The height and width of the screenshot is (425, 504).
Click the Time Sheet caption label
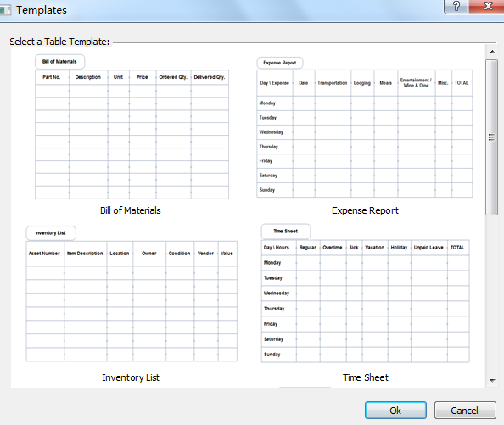point(366,377)
